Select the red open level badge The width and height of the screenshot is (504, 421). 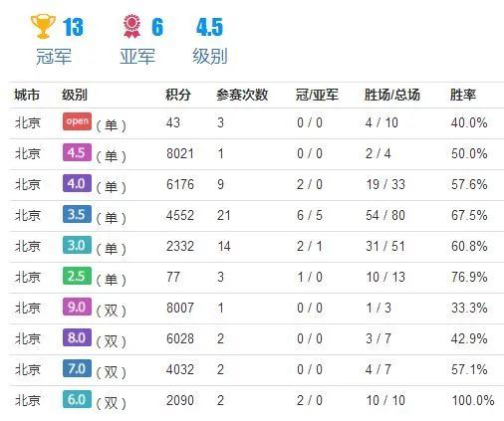coord(77,121)
